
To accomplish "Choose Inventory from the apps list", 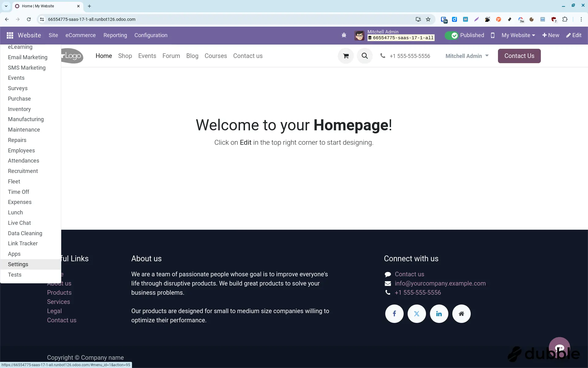I will point(19,109).
